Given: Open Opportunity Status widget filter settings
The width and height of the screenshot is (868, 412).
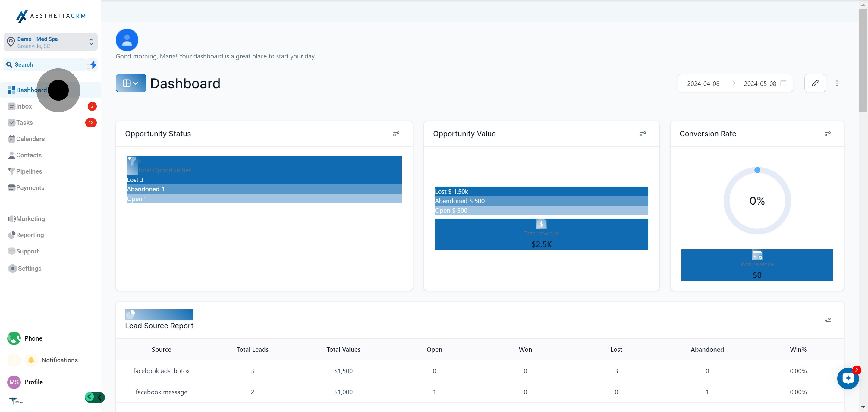Looking at the screenshot, I should tap(396, 134).
